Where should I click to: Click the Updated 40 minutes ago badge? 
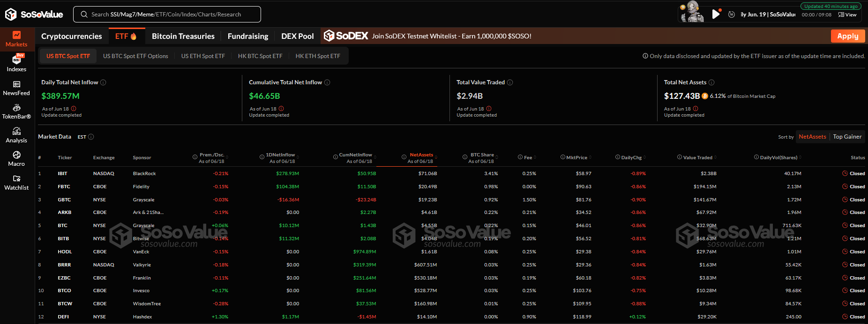pos(831,7)
